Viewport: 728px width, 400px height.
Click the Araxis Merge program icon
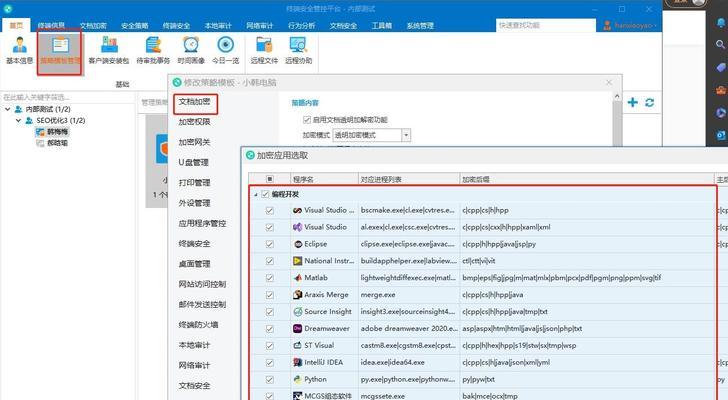(298, 295)
